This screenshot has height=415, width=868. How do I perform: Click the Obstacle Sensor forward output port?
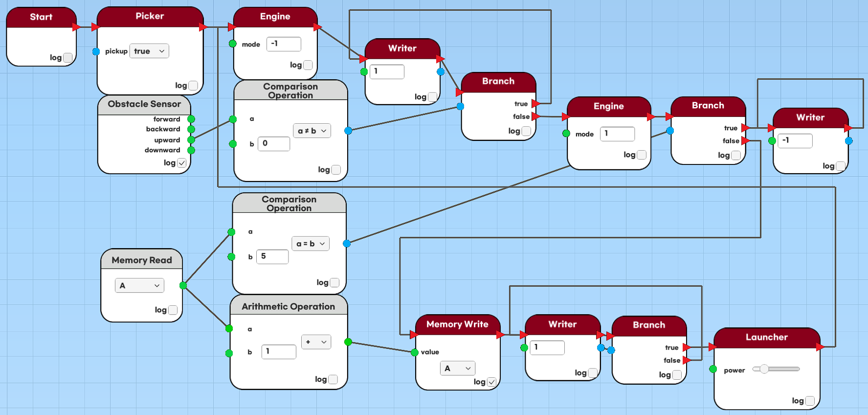191,119
